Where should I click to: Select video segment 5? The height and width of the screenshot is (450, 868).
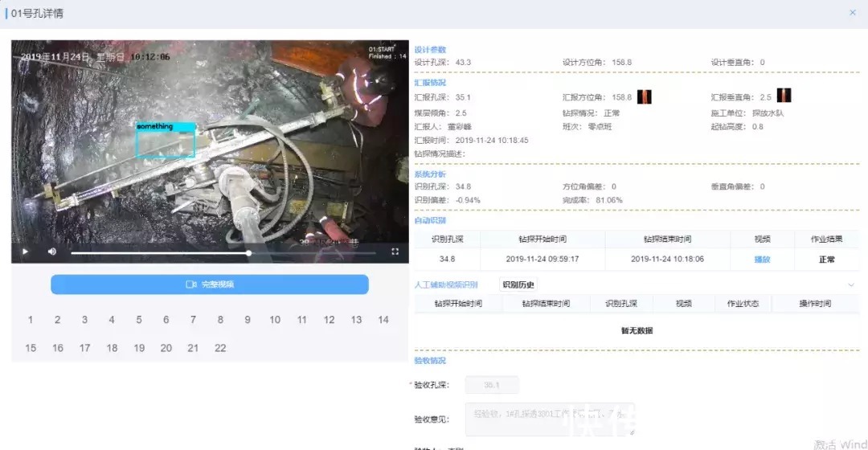point(139,320)
